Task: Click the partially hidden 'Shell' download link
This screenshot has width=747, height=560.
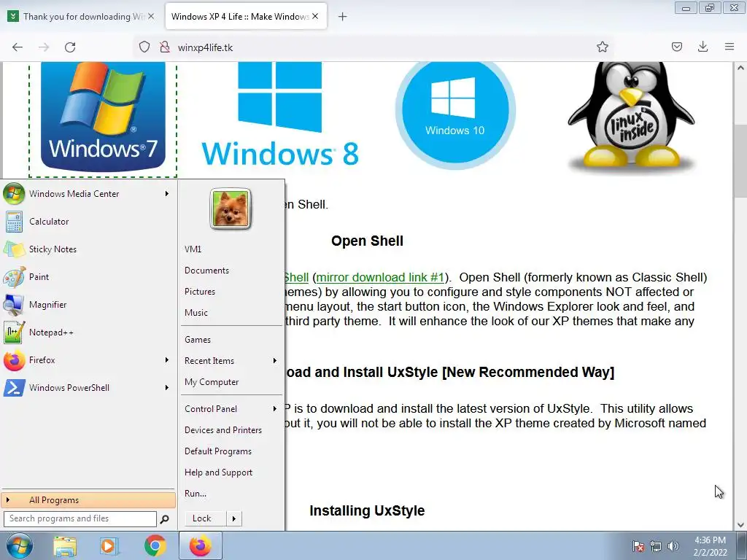Action: pos(297,277)
